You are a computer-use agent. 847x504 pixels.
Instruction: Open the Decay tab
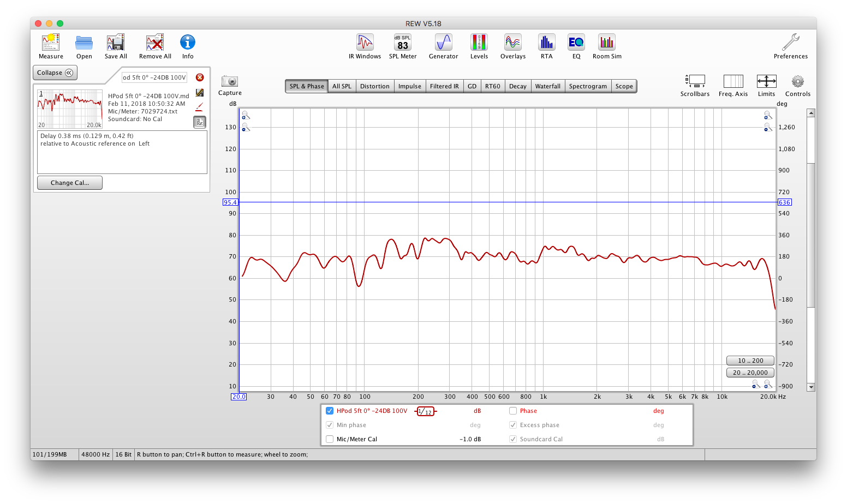point(518,86)
